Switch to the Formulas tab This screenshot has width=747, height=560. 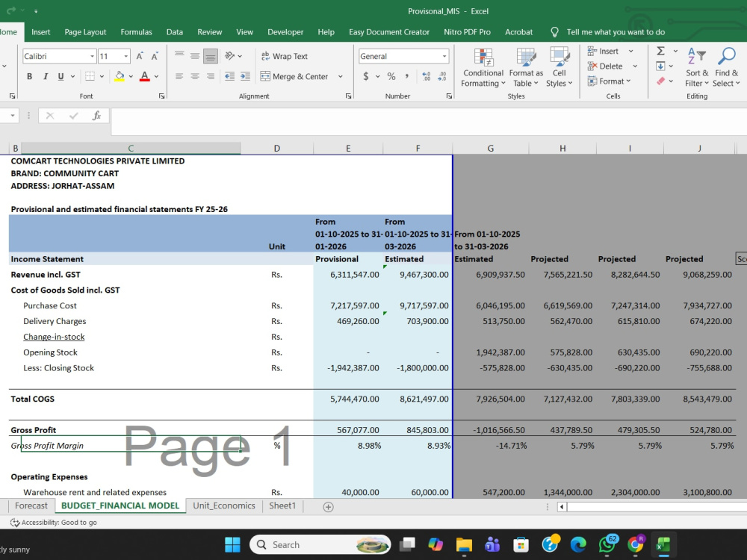[136, 32]
